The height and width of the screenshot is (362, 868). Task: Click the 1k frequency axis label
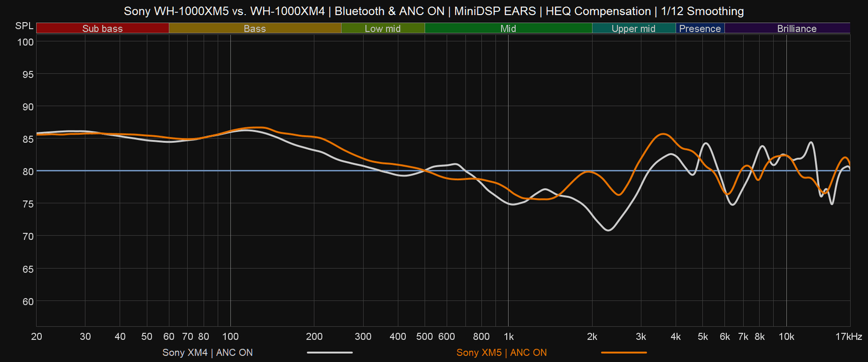coord(508,336)
